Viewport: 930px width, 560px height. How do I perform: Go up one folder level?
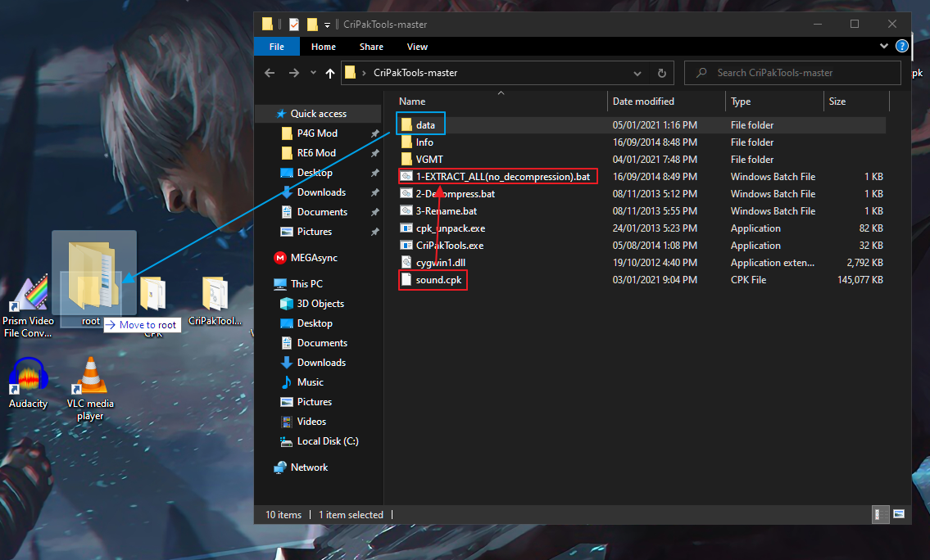pyautogui.click(x=330, y=73)
